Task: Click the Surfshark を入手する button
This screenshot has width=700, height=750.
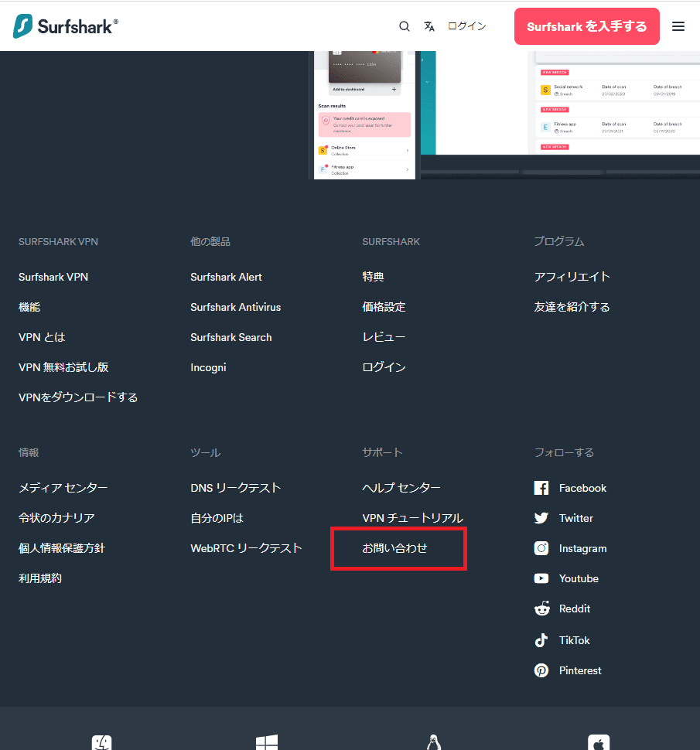Action: click(586, 26)
